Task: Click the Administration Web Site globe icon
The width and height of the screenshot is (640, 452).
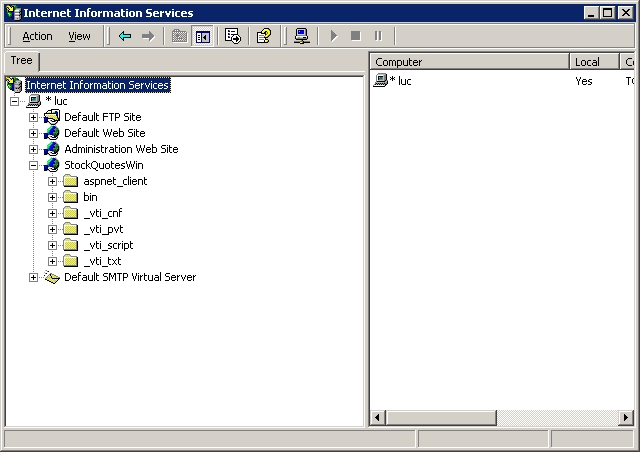Action: (52, 149)
